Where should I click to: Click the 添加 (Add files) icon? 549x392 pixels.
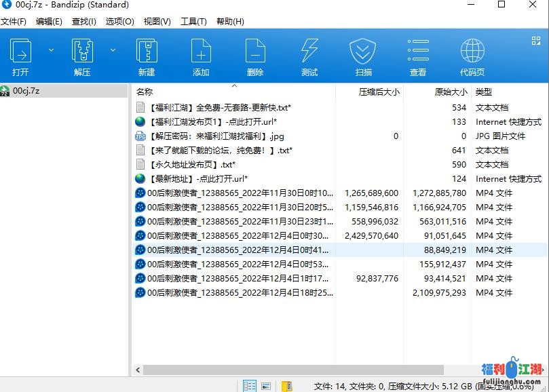(x=201, y=52)
